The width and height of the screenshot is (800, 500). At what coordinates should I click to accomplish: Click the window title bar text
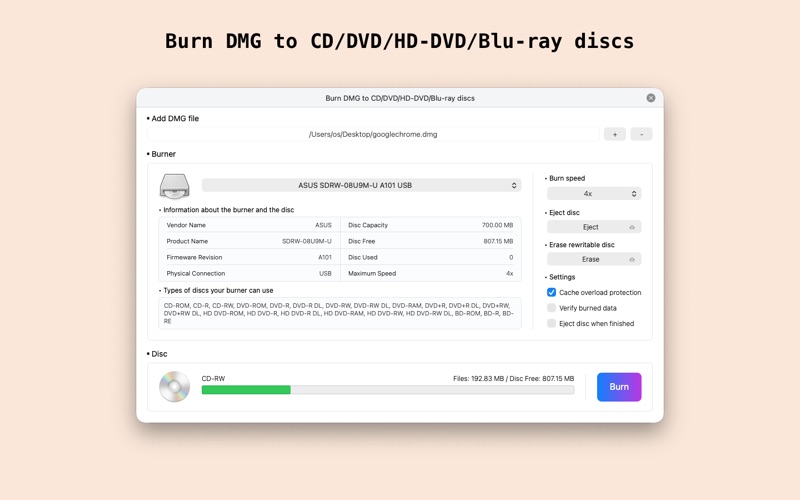tap(400, 98)
